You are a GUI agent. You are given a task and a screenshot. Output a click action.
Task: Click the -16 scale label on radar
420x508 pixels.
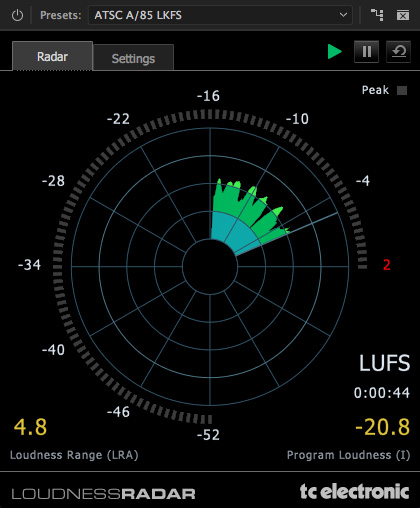[x=208, y=96]
